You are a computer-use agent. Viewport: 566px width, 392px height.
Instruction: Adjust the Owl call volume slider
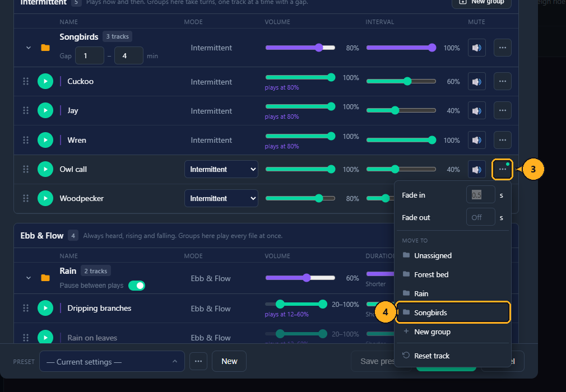pos(300,169)
